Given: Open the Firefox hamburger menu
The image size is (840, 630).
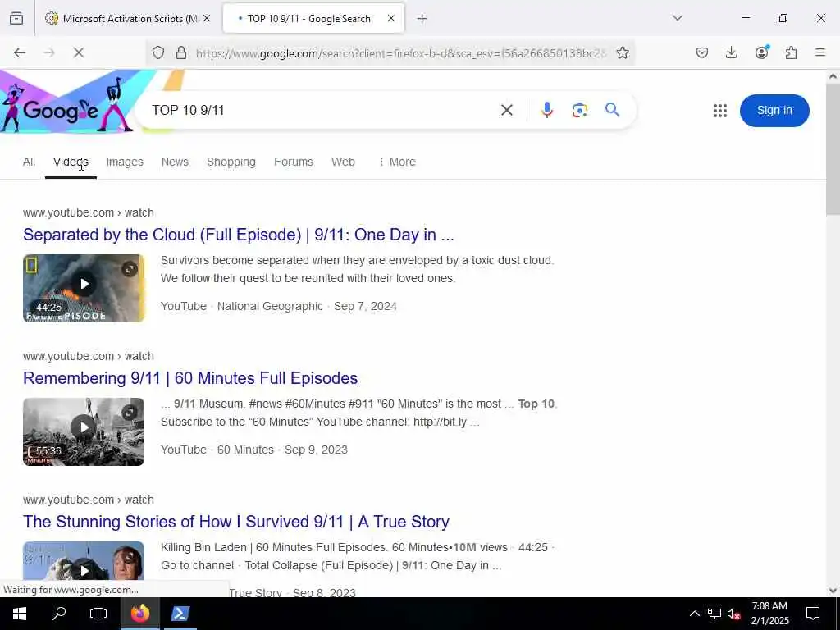Looking at the screenshot, I should [x=820, y=52].
